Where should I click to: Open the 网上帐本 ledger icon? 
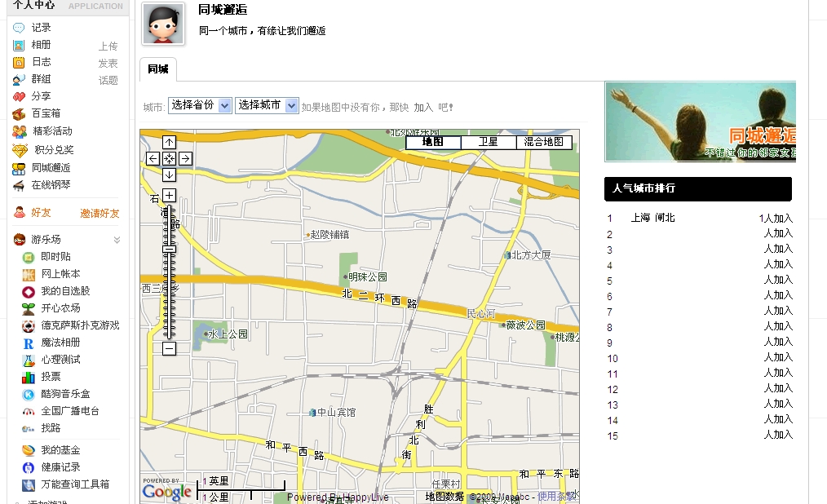coord(28,274)
